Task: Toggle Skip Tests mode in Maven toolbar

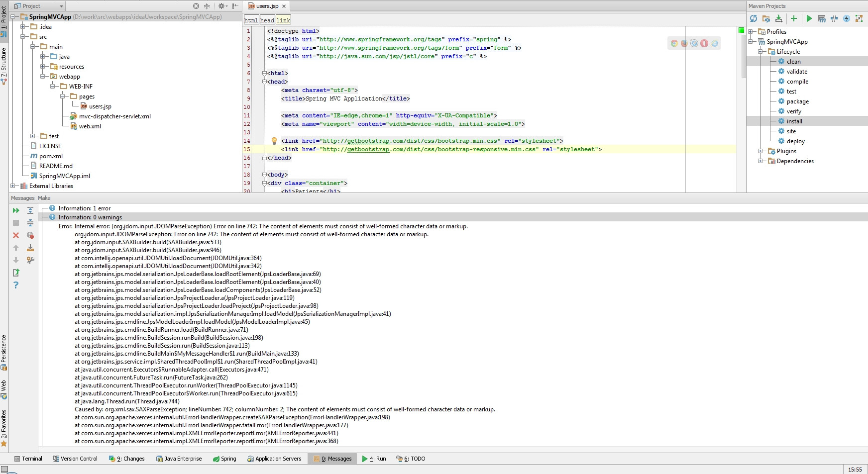Action: point(846,18)
